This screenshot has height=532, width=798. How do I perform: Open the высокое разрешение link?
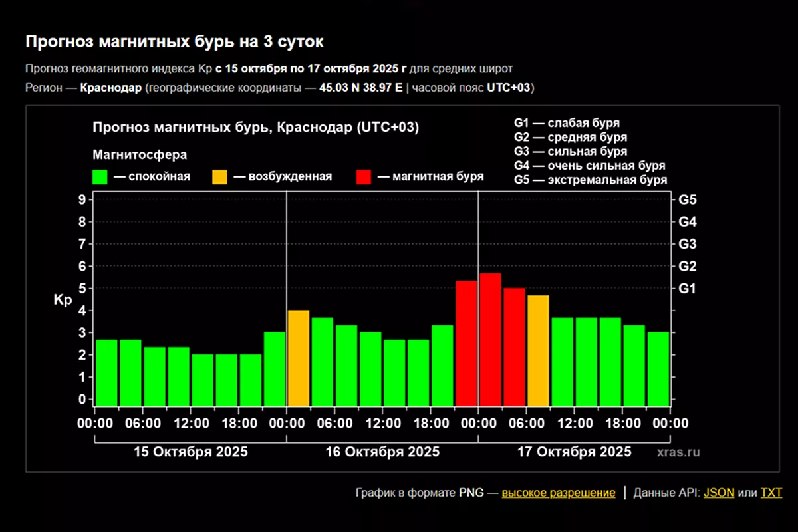(558, 493)
